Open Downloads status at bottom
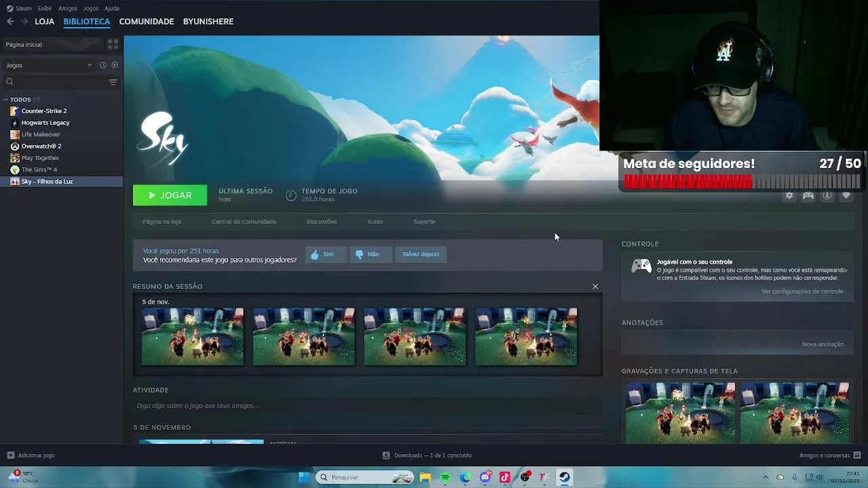The image size is (868, 488). pos(427,455)
